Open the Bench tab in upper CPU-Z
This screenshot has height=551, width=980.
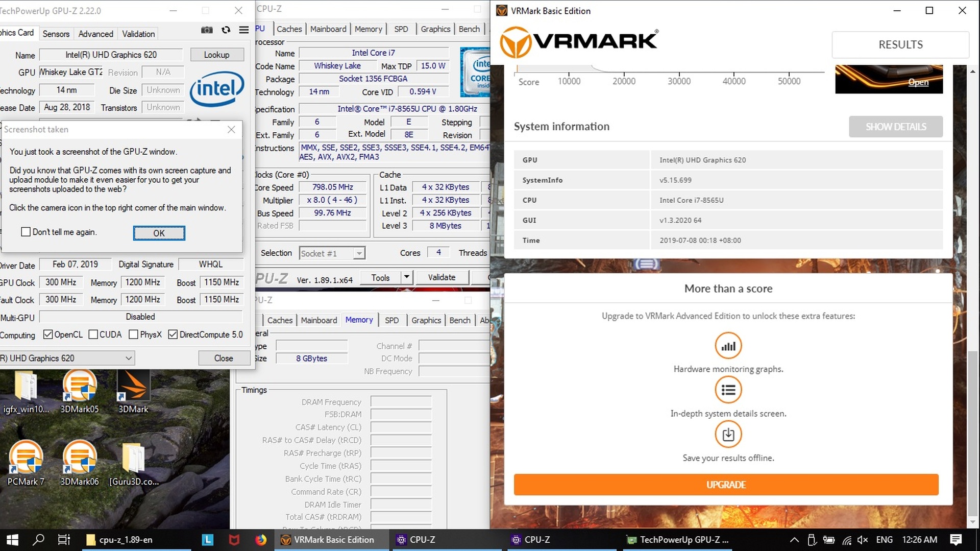[x=469, y=29]
